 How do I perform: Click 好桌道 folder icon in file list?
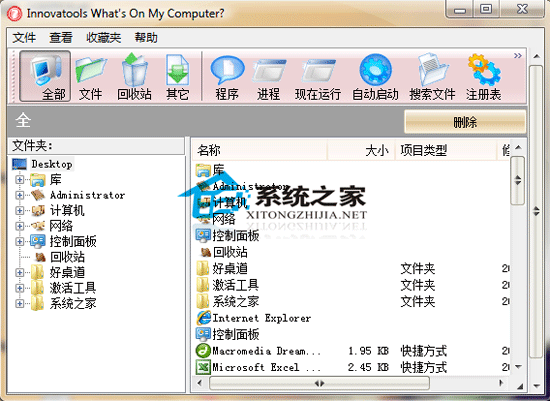pyautogui.click(x=203, y=269)
